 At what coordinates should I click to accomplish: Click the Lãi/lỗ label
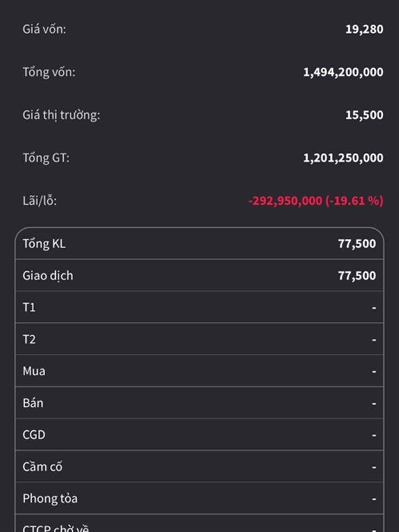[x=40, y=201]
